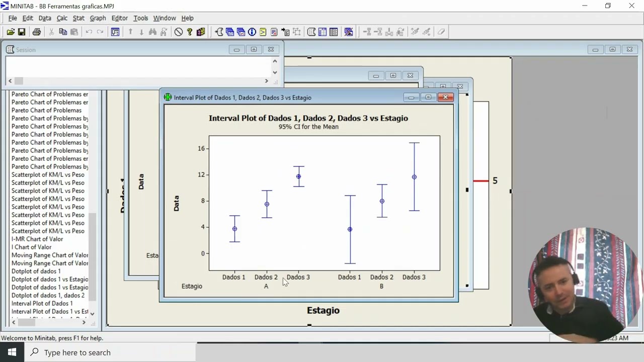Click the Print icon in toolbar
644x362 pixels.
coord(37,32)
